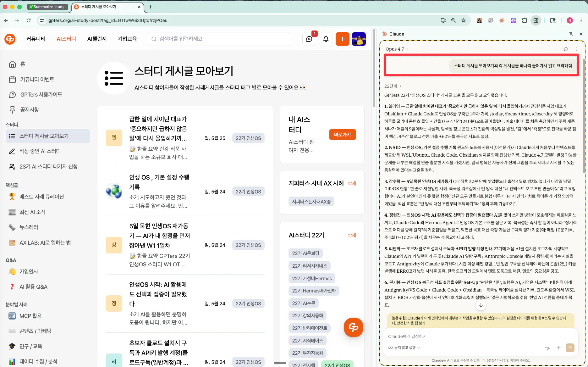Open 뉴스레터 sidebar item
The image size is (588, 367).
[x=48, y=227]
